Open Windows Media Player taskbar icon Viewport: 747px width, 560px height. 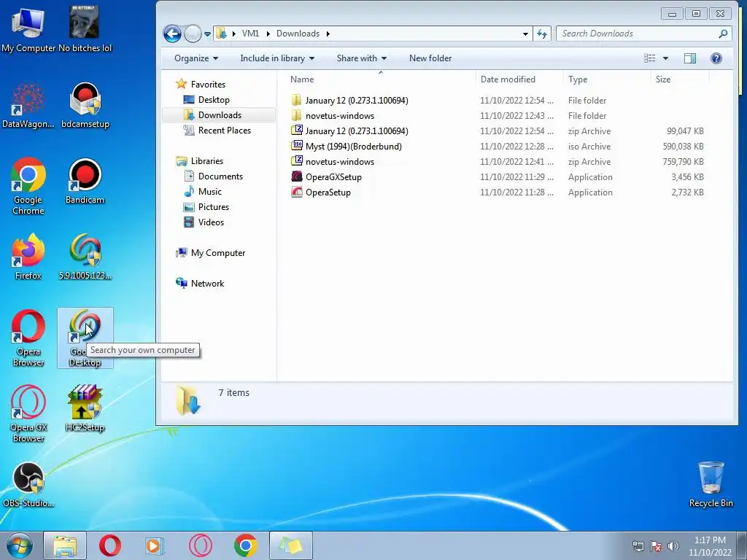click(155, 545)
